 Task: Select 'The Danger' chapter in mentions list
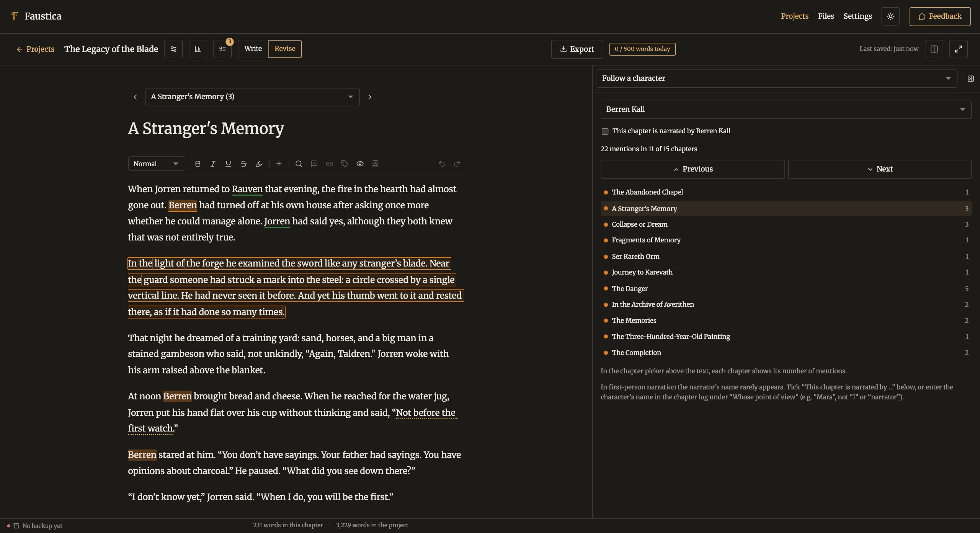click(x=786, y=289)
